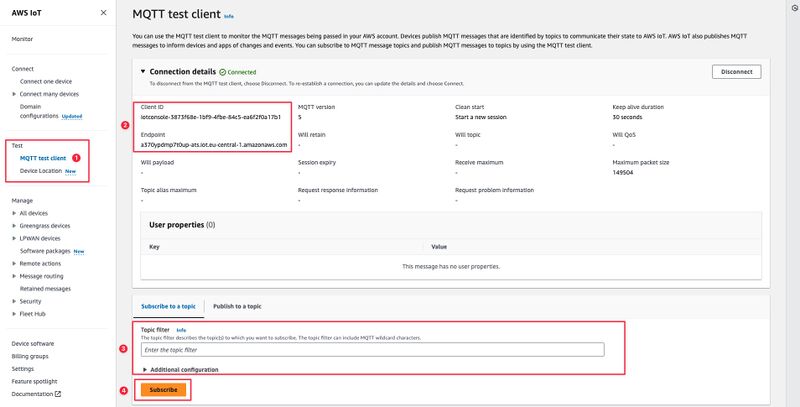The image size is (800, 407).
Task: Go to Monitor in the sidebar
Action: click(26, 38)
